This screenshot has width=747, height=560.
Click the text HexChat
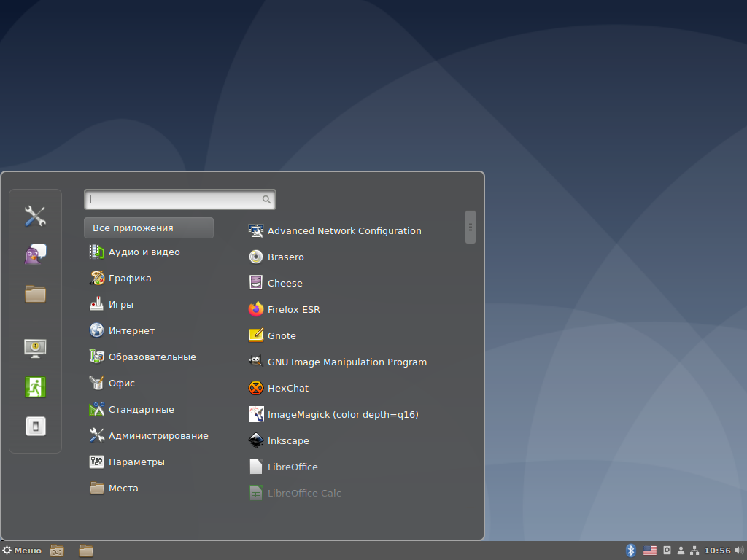tap(288, 388)
